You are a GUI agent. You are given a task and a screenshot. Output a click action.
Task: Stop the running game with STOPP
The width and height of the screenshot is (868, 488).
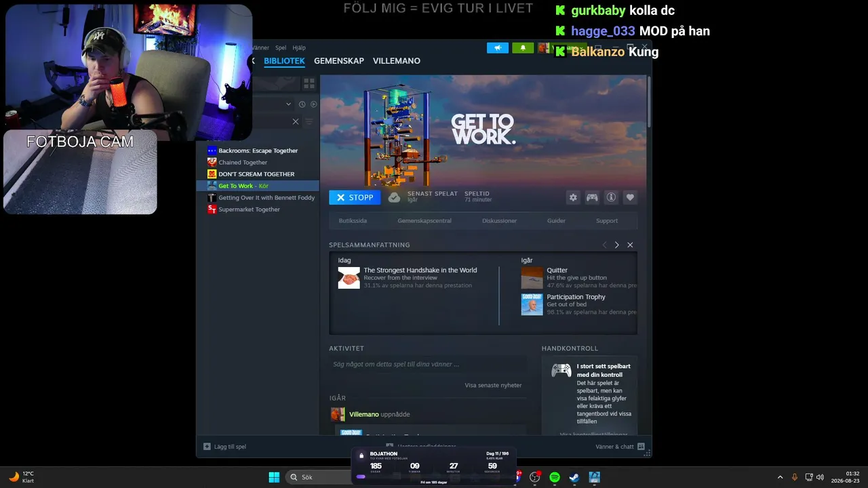coord(355,197)
